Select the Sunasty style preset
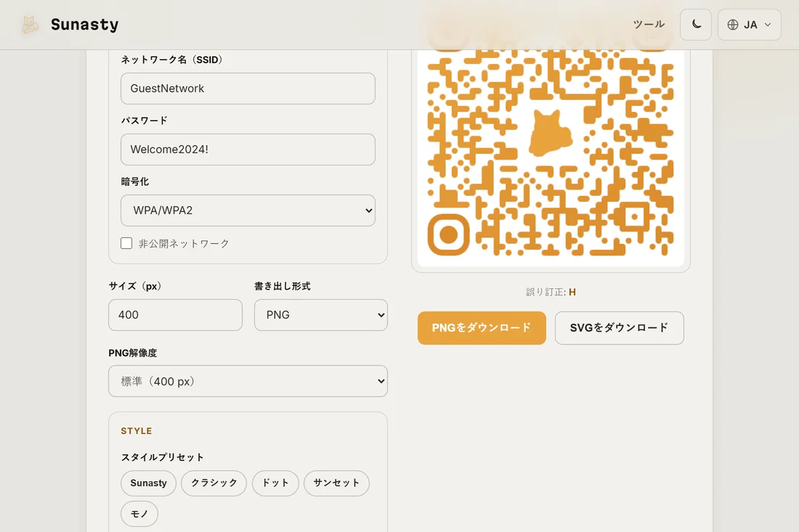 click(148, 483)
